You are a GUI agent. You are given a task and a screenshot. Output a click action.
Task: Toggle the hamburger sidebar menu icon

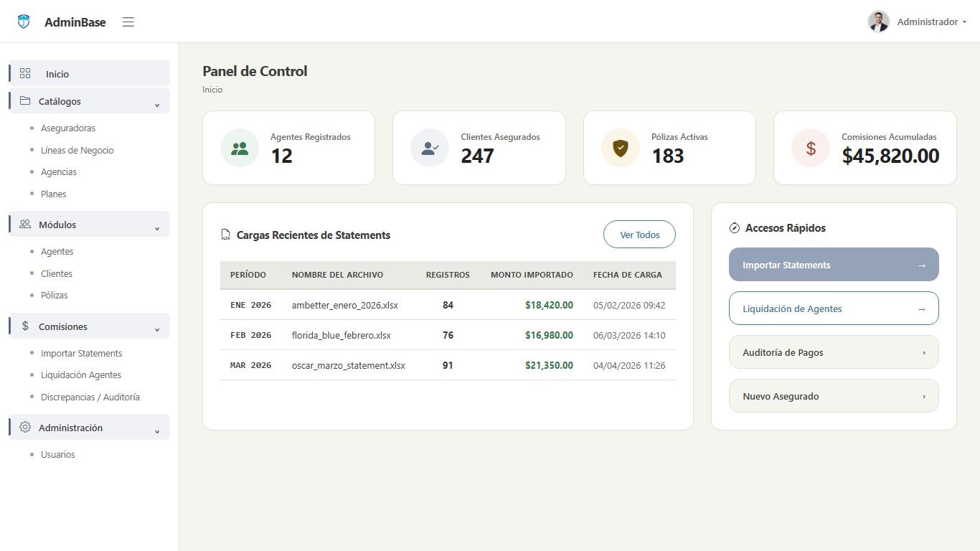point(128,22)
